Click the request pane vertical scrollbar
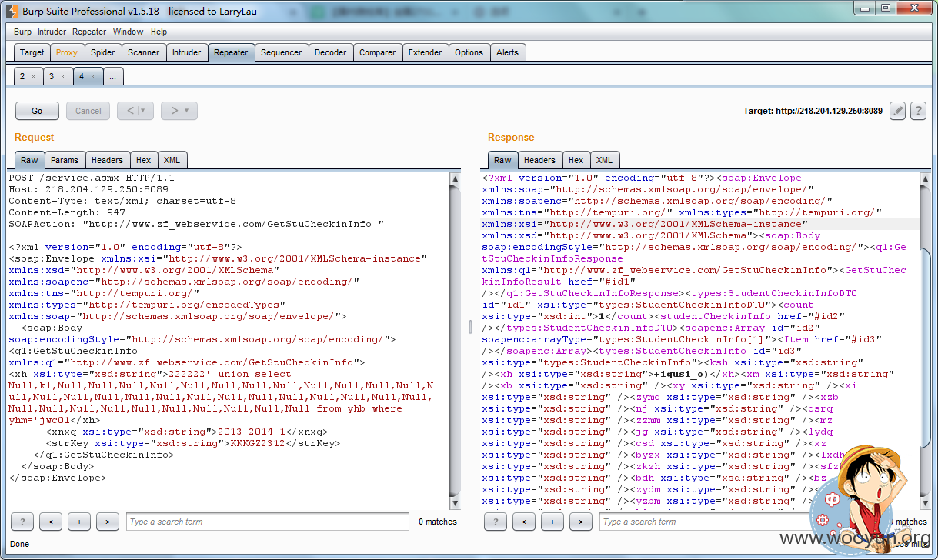938x560 pixels. pos(455,340)
